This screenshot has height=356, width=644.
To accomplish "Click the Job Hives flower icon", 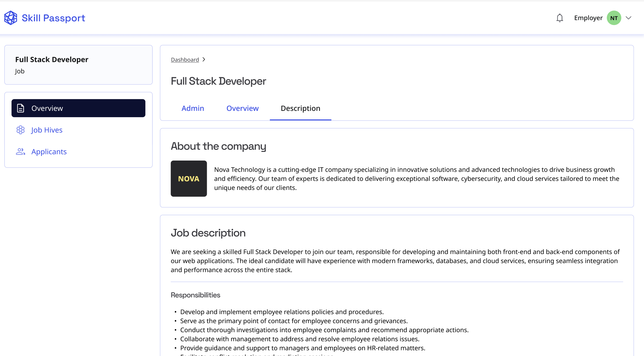I will (x=21, y=130).
